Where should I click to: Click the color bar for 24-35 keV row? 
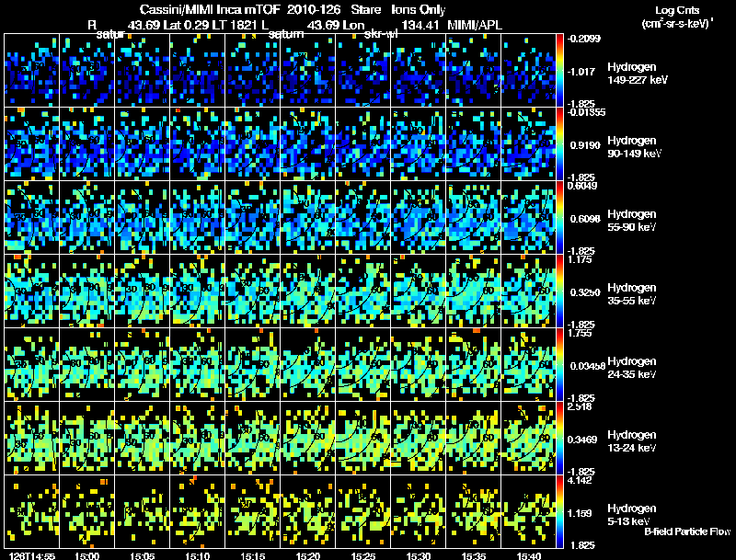[559, 365]
